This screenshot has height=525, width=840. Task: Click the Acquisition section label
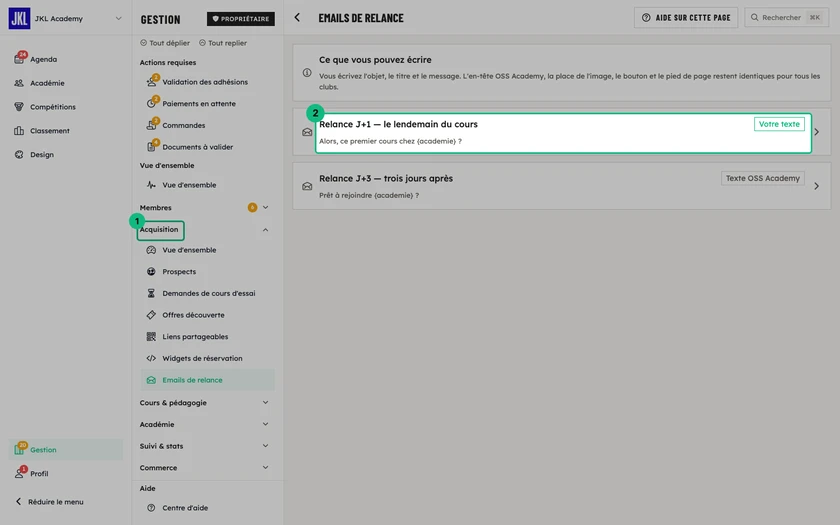coord(159,229)
